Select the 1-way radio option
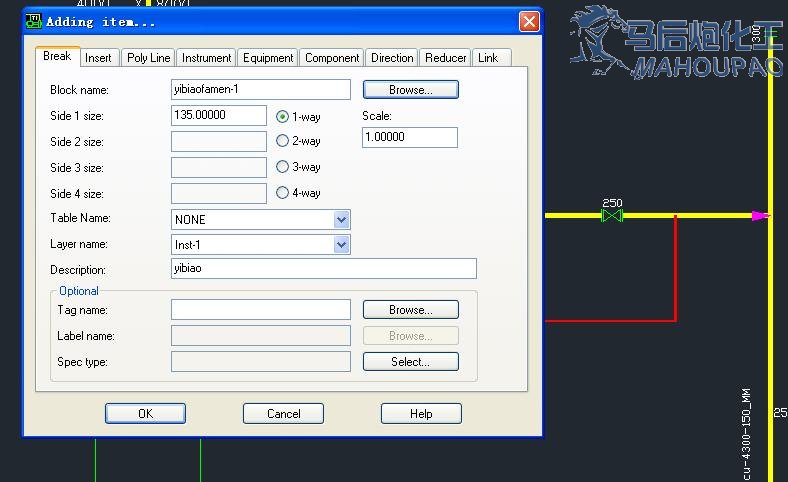Viewport: 788px width, 482px height. [282, 116]
